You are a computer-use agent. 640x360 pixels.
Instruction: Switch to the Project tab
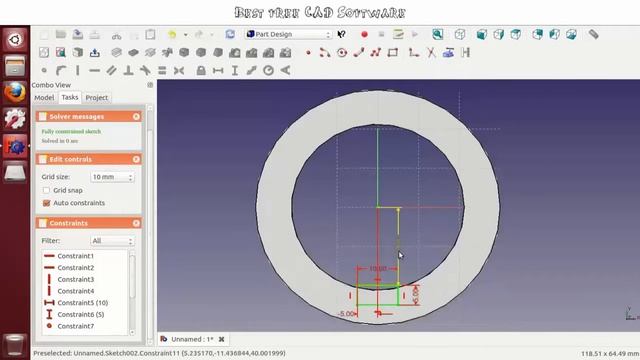click(97, 98)
